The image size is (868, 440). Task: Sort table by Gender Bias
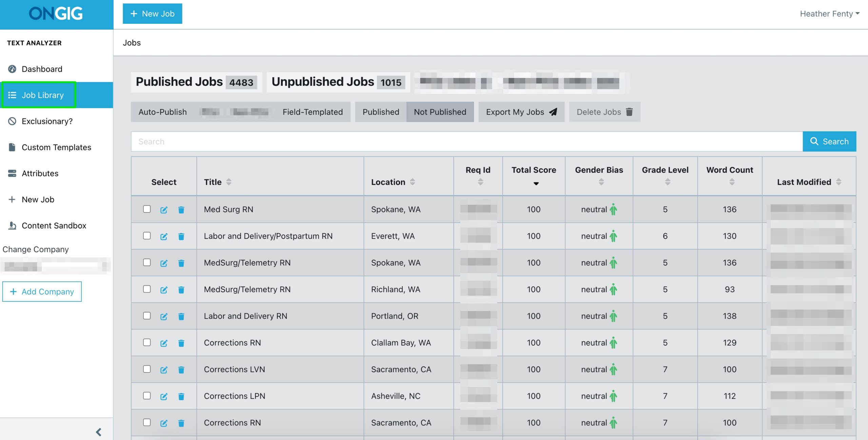601,182
